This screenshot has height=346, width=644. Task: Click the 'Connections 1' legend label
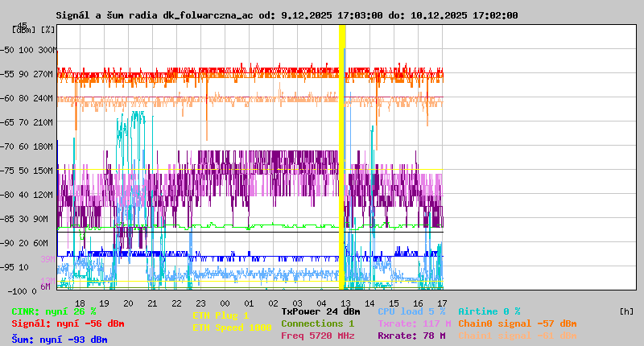click(317, 323)
